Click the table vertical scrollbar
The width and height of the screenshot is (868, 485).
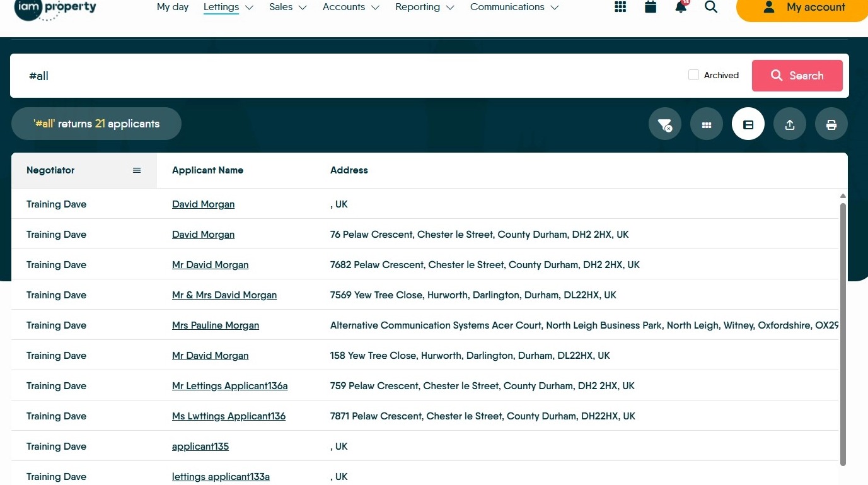click(843, 334)
